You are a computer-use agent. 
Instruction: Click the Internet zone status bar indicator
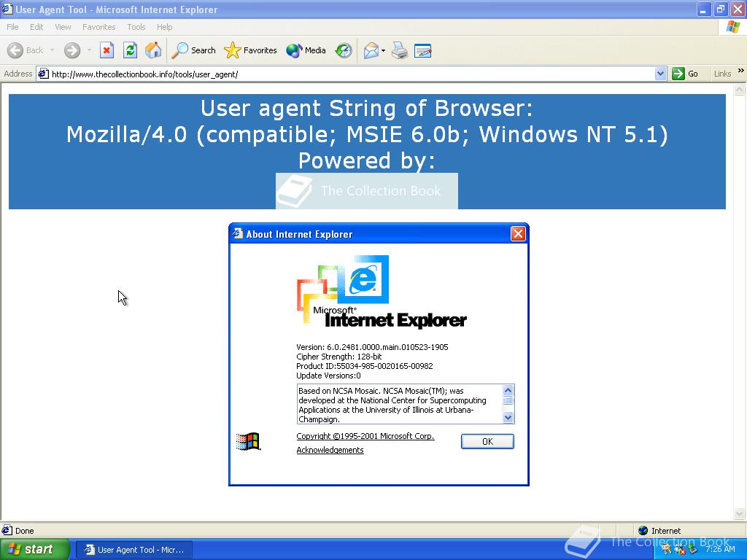coord(659,531)
